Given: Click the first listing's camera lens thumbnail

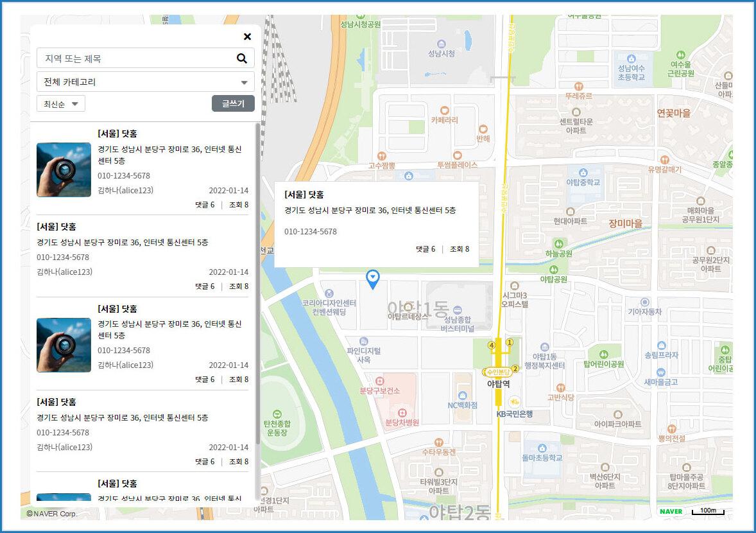Looking at the screenshot, I should coord(64,170).
